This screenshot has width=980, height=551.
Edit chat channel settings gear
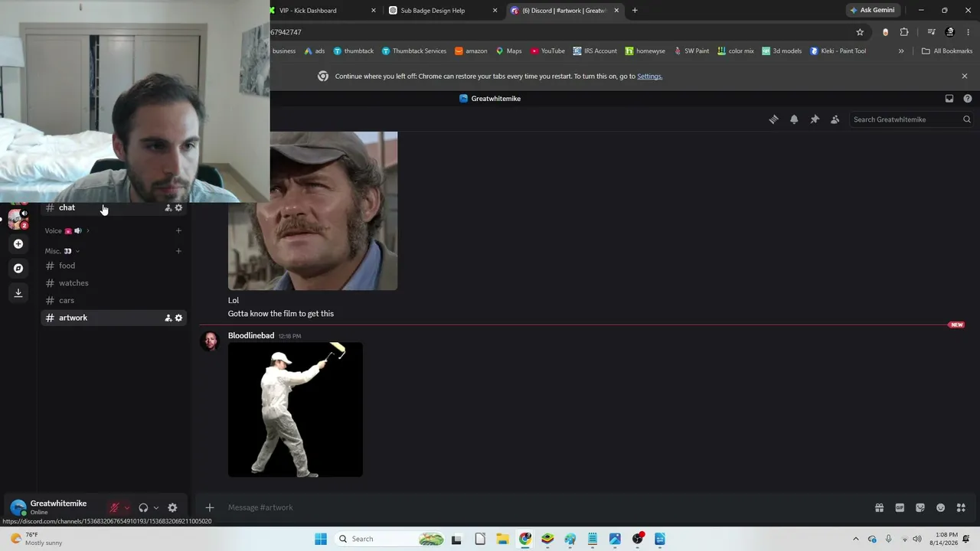pyautogui.click(x=178, y=208)
